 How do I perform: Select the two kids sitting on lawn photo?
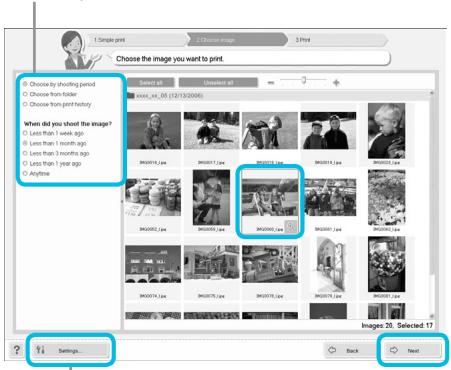click(x=211, y=131)
